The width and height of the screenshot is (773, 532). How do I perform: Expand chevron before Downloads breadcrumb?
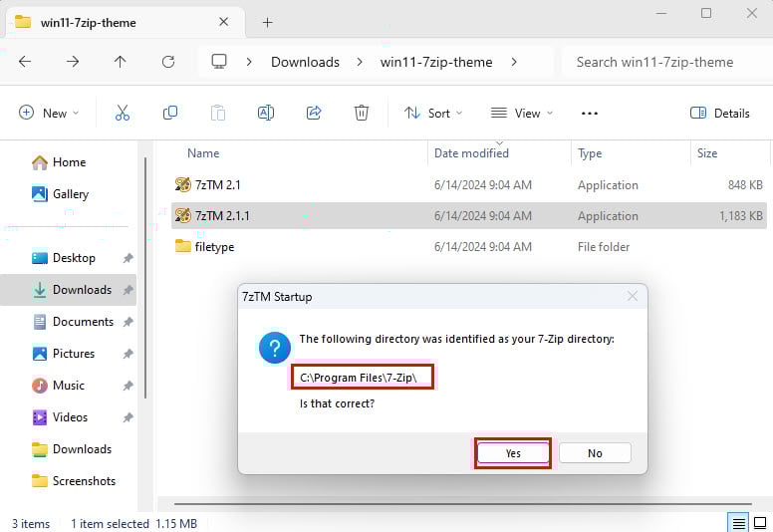(249, 62)
